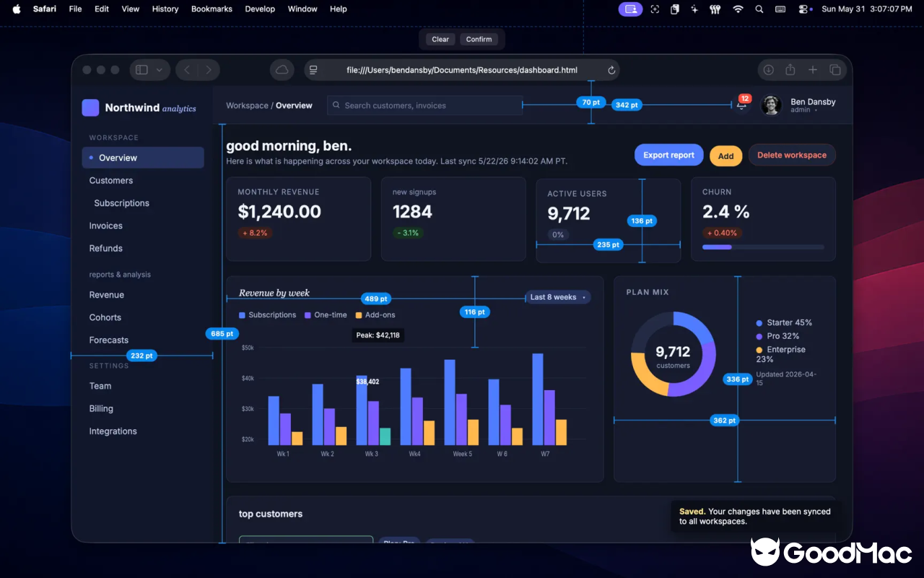The height and width of the screenshot is (578, 924).
Task: Toggle Add-ons legend series
Action: (x=375, y=315)
